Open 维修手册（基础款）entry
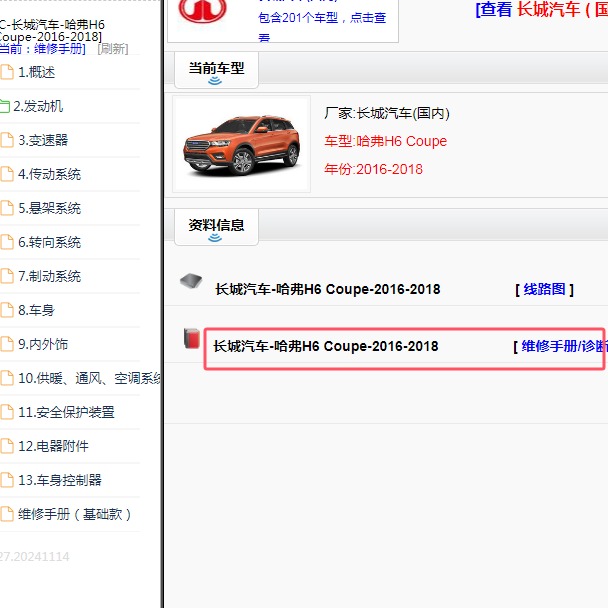The width and height of the screenshot is (608, 608). coord(75,514)
